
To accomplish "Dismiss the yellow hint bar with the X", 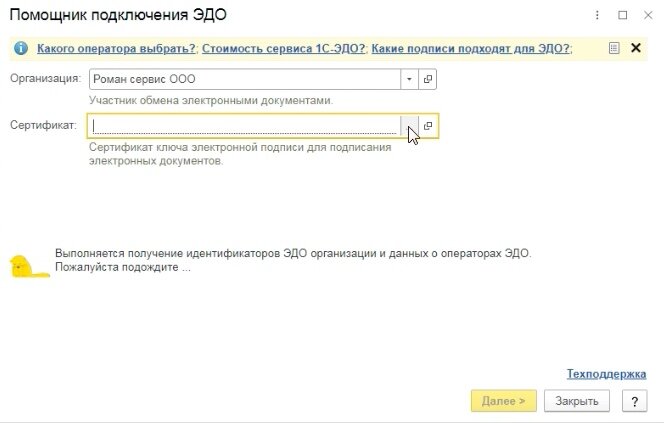I will [636, 48].
